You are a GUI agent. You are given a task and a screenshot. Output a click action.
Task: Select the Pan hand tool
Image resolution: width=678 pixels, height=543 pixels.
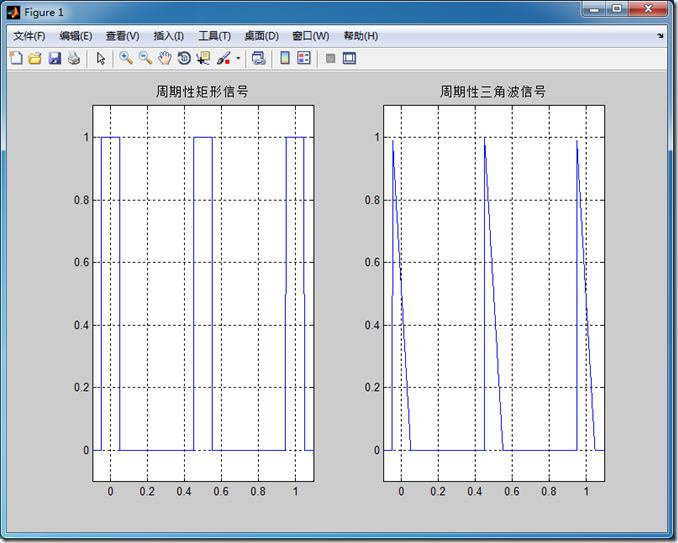(164, 58)
